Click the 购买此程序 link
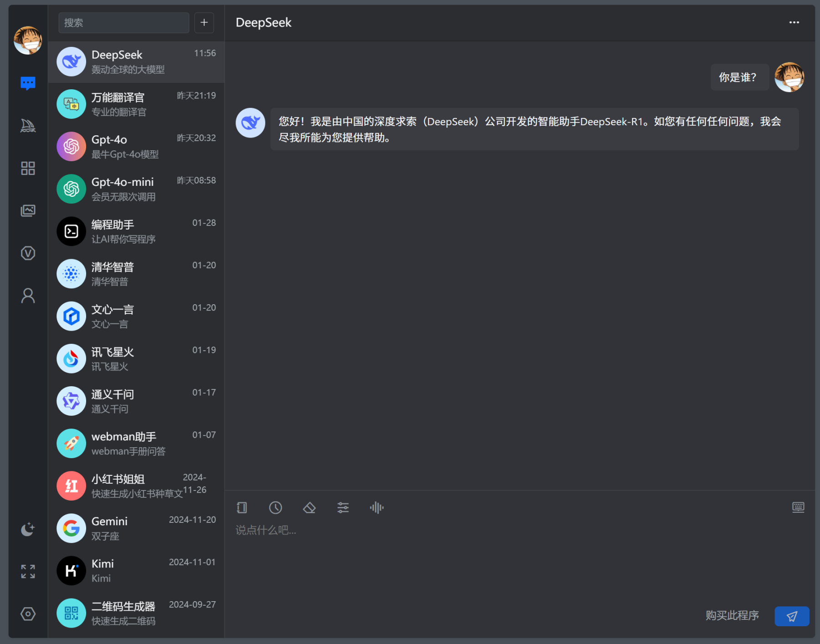The height and width of the screenshot is (644, 820). click(732, 615)
